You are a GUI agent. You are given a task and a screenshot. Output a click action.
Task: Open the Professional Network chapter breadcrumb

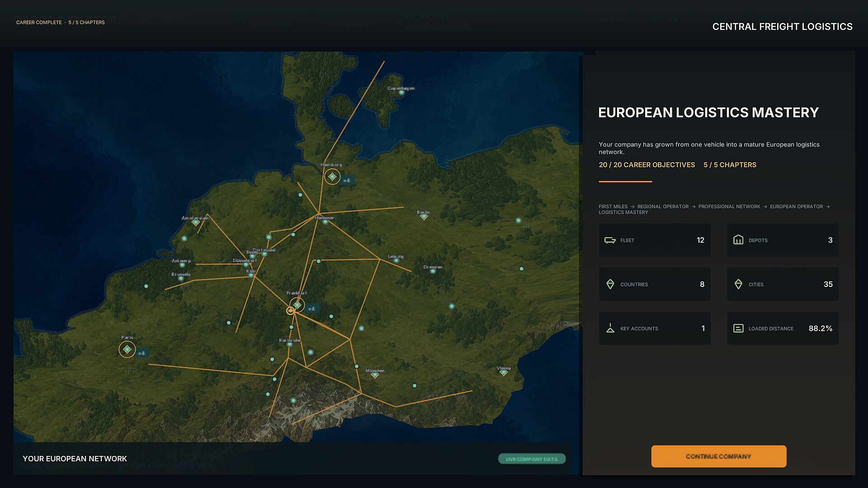point(729,206)
